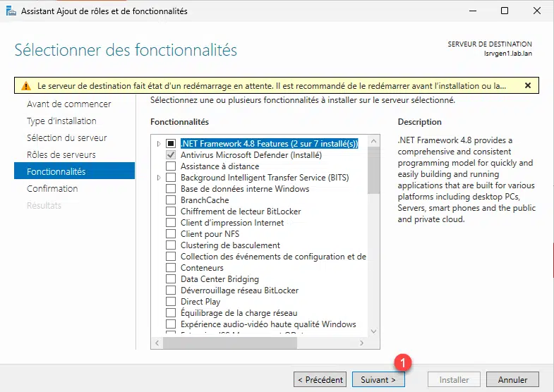Enable Base de données interne Windows
Screen dimensions: 554x392
pyautogui.click(x=171, y=189)
